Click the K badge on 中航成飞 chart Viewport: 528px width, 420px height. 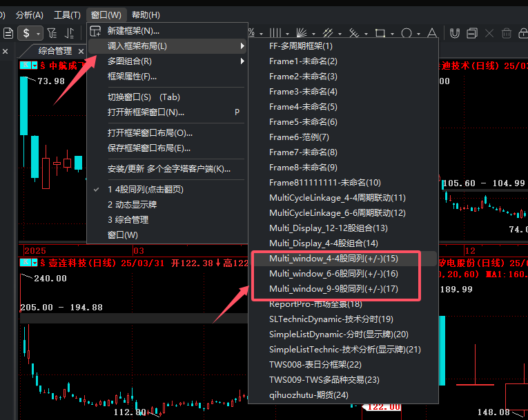(x=26, y=66)
